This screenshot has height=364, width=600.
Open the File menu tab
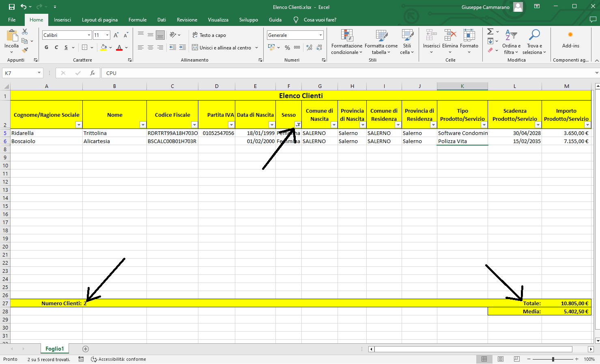(12, 19)
